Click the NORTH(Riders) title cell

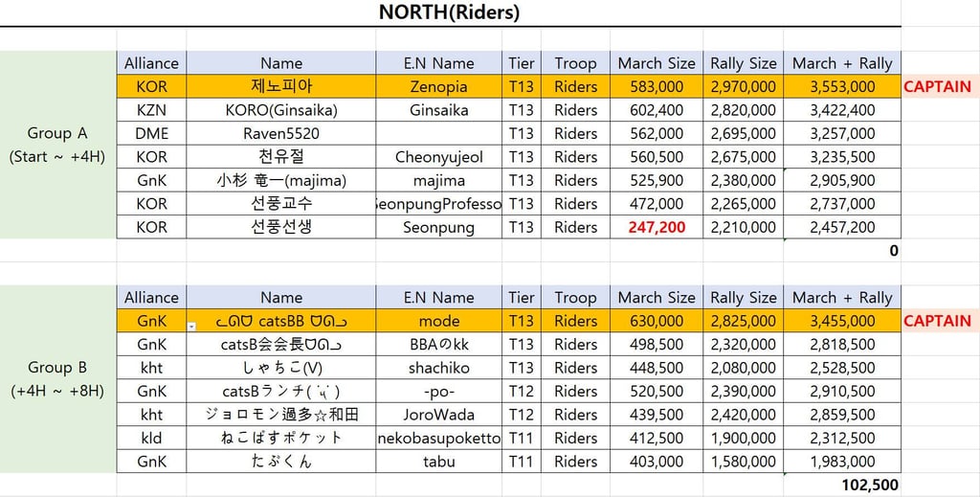pyautogui.click(x=449, y=12)
